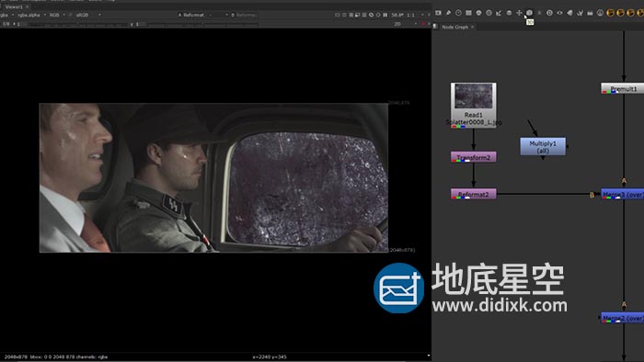The width and height of the screenshot is (644, 362).
Task: Open the Color nodes toolbar menu
Action: coord(479,13)
